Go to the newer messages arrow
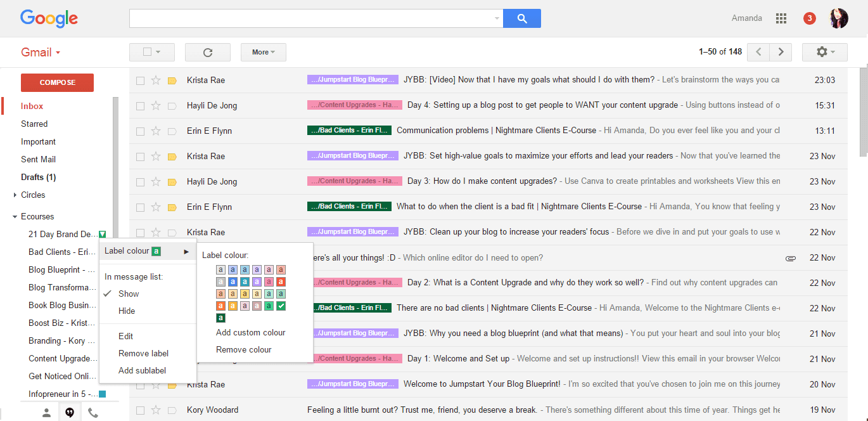 (758, 52)
